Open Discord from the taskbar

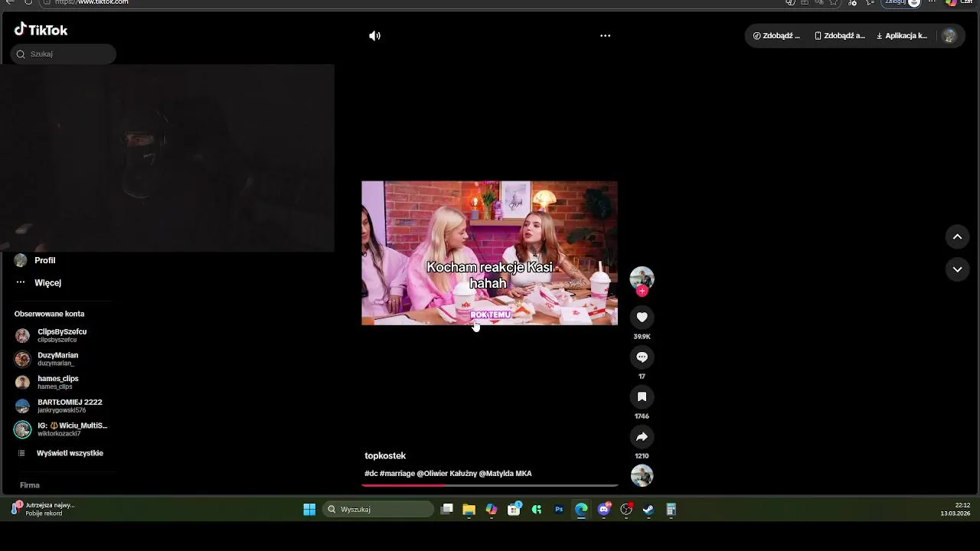pyautogui.click(x=604, y=510)
